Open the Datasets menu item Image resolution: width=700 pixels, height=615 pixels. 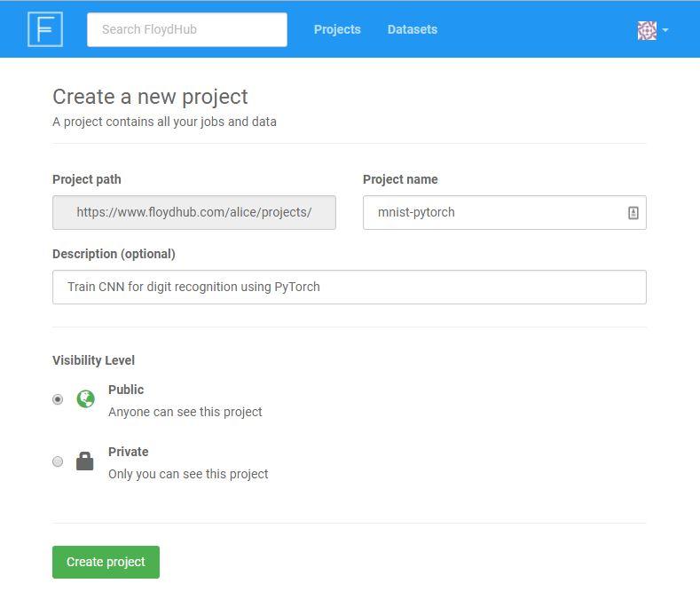pyautogui.click(x=412, y=29)
